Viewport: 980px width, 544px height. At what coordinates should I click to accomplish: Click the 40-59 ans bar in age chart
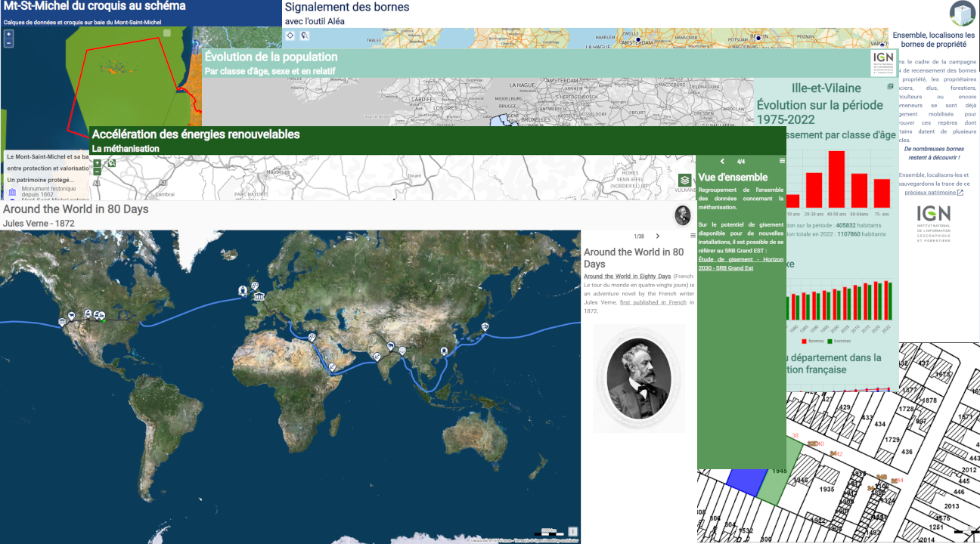point(836,179)
